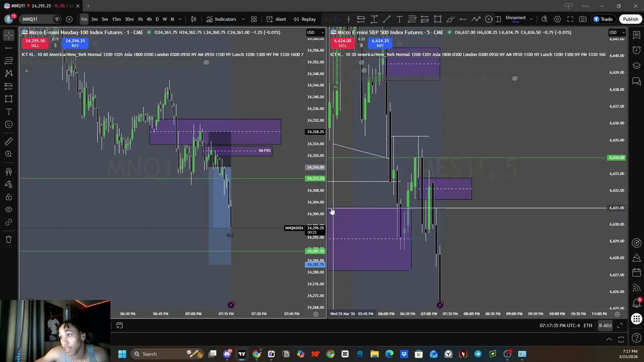Image resolution: width=644 pixels, height=362 pixels.
Task: Expand the timeframe dropdown arrow
Action: tap(180, 19)
